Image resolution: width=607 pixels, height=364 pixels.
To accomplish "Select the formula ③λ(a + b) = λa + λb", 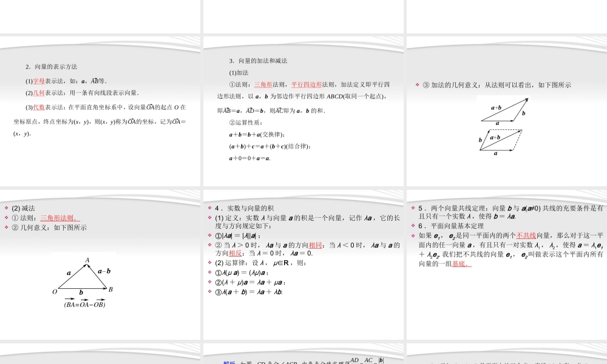I will point(249,292).
